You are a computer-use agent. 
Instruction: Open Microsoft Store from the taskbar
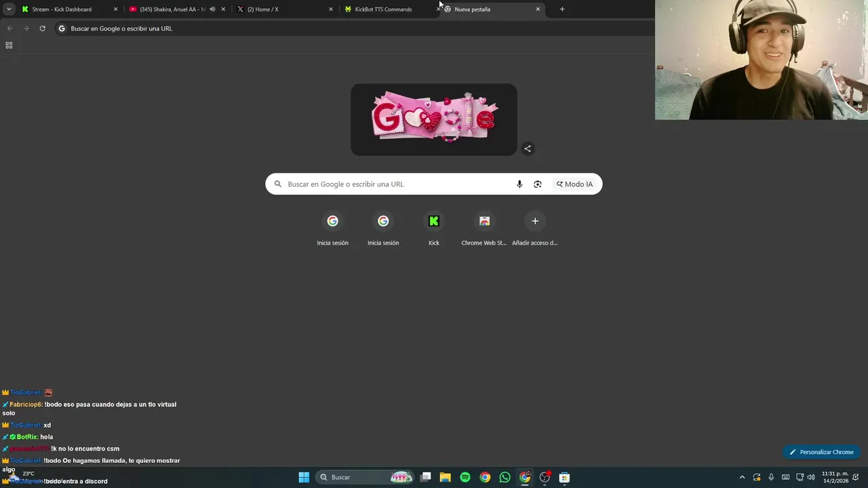click(x=564, y=477)
